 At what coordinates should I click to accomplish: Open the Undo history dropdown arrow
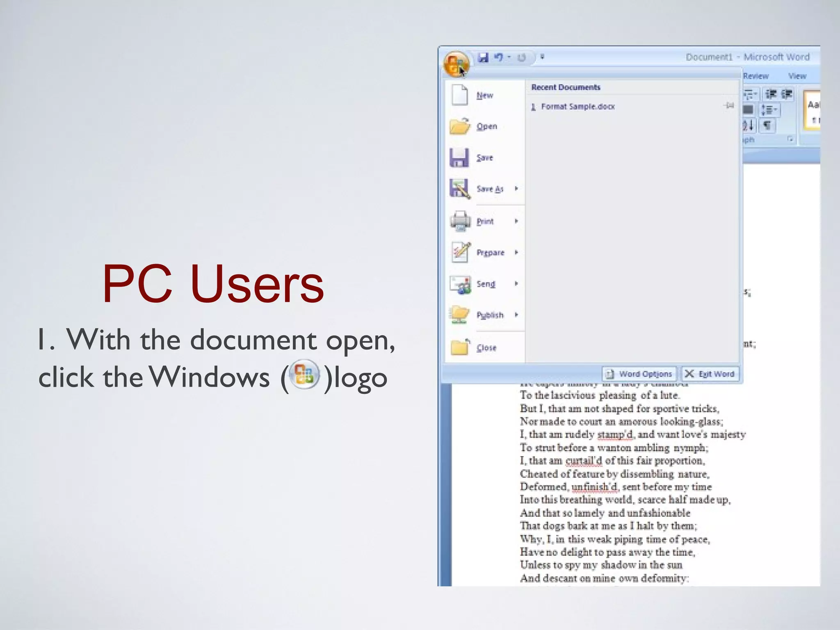click(509, 57)
